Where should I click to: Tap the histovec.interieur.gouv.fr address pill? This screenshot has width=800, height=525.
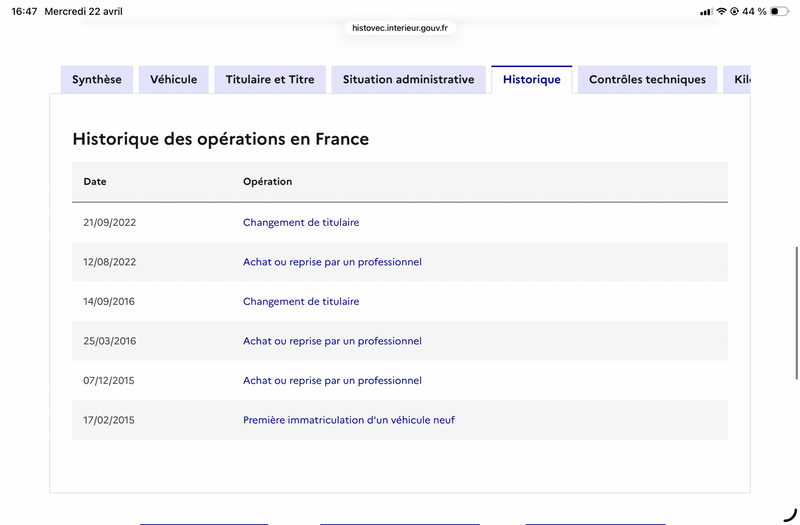coord(400,28)
